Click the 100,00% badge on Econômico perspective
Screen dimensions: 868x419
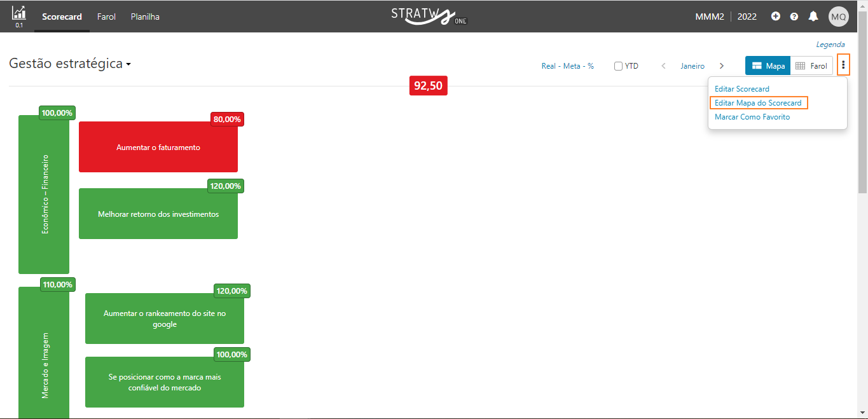(x=57, y=113)
